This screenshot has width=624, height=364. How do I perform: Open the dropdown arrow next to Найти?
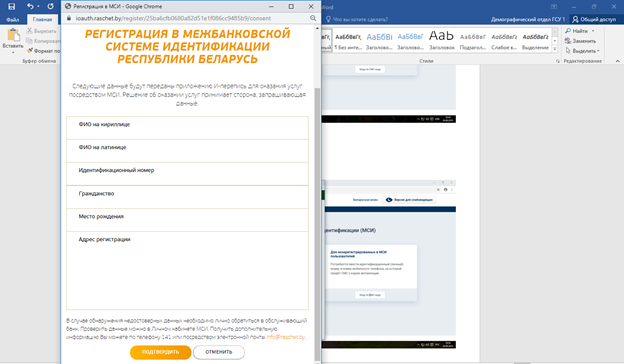click(x=593, y=31)
